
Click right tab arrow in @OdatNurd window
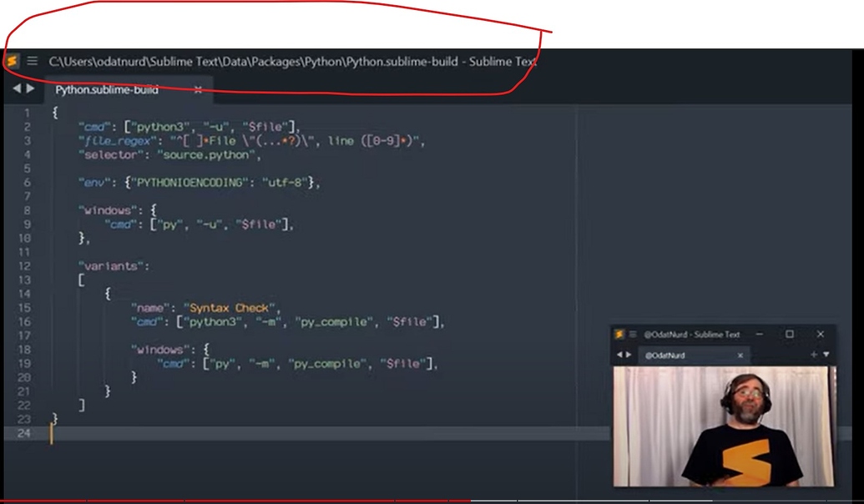point(628,355)
